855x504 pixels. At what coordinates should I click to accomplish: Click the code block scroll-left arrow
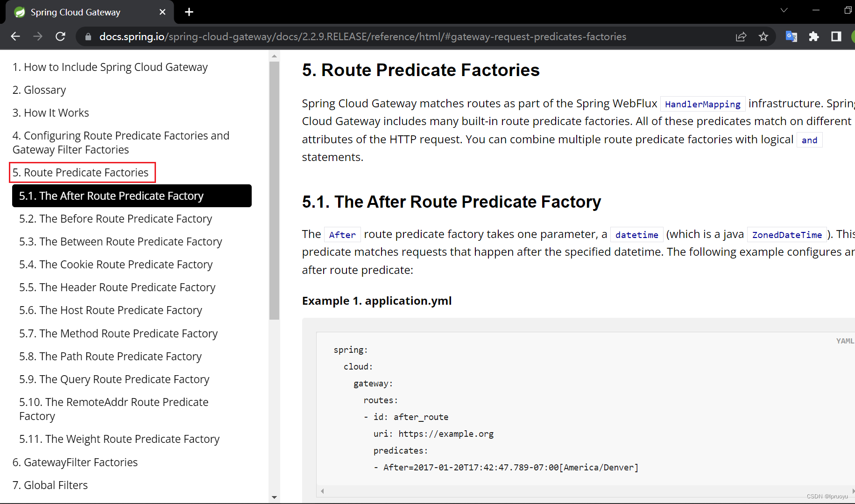tap(322, 491)
